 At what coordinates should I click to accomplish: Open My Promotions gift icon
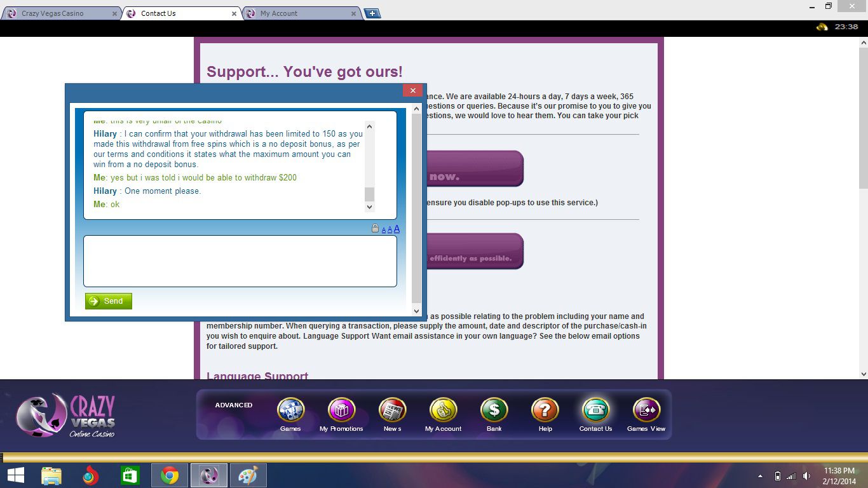(341, 410)
